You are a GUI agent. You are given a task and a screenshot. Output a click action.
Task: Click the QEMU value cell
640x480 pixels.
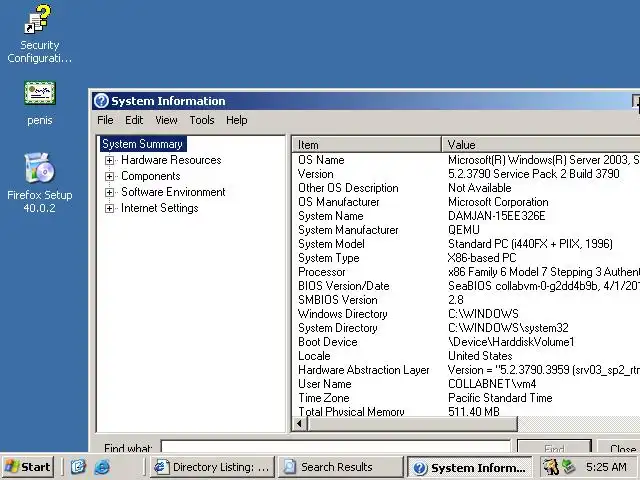click(464, 230)
